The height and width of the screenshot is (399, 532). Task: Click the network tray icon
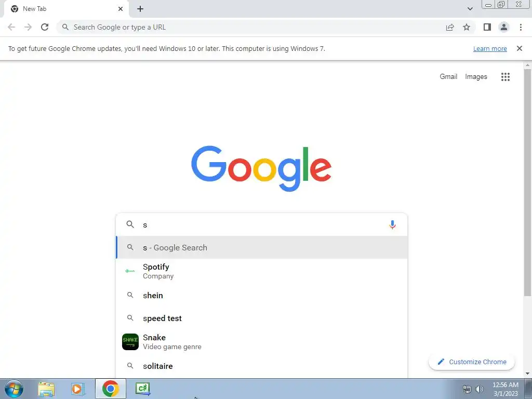click(467, 389)
